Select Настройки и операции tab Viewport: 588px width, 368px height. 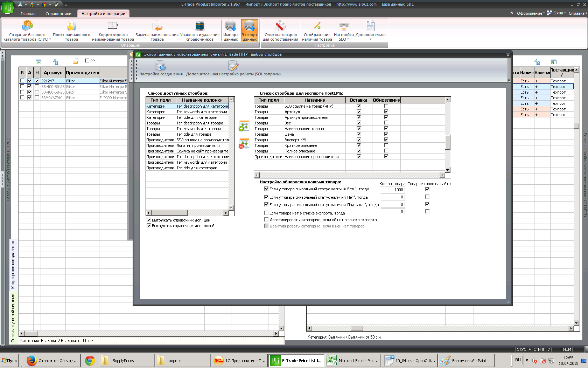pyautogui.click(x=103, y=14)
